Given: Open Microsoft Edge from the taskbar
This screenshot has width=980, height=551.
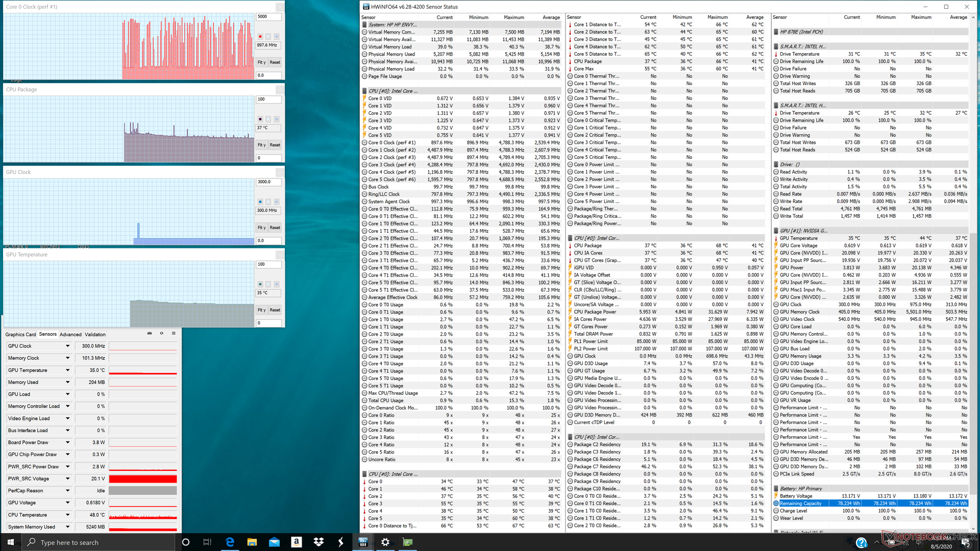Looking at the screenshot, I should [230, 542].
